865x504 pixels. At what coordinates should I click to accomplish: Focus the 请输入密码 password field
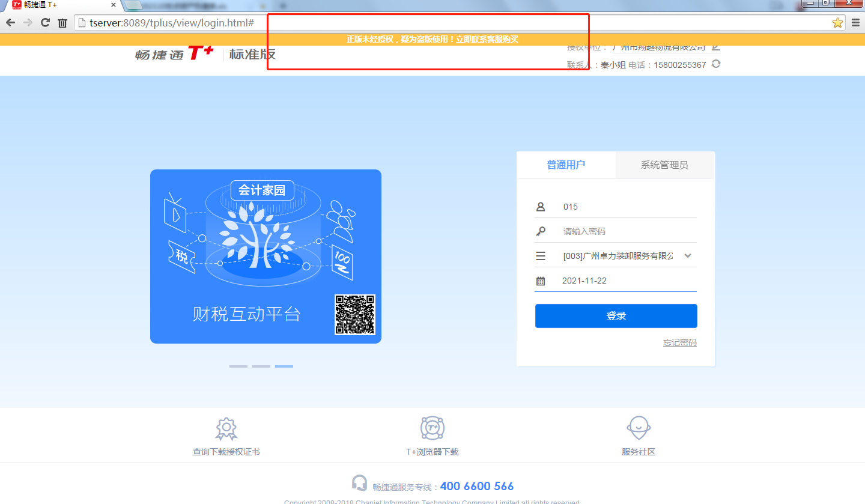click(616, 231)
